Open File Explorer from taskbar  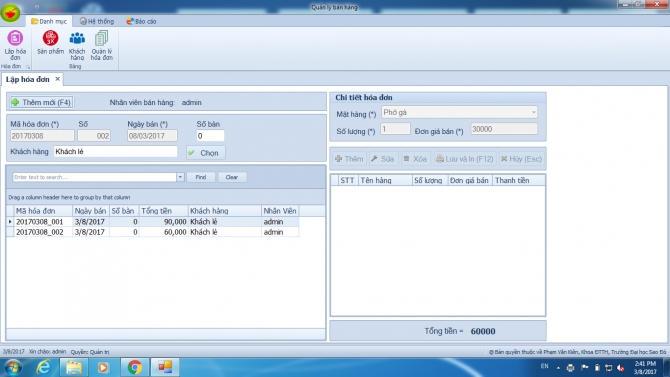(73, 367)
